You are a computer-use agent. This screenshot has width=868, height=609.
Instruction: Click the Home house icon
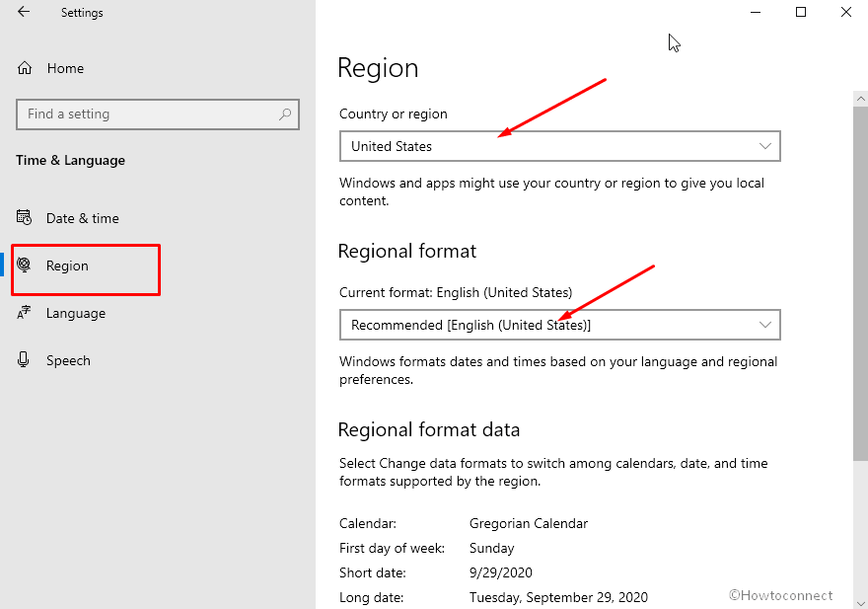25,68
